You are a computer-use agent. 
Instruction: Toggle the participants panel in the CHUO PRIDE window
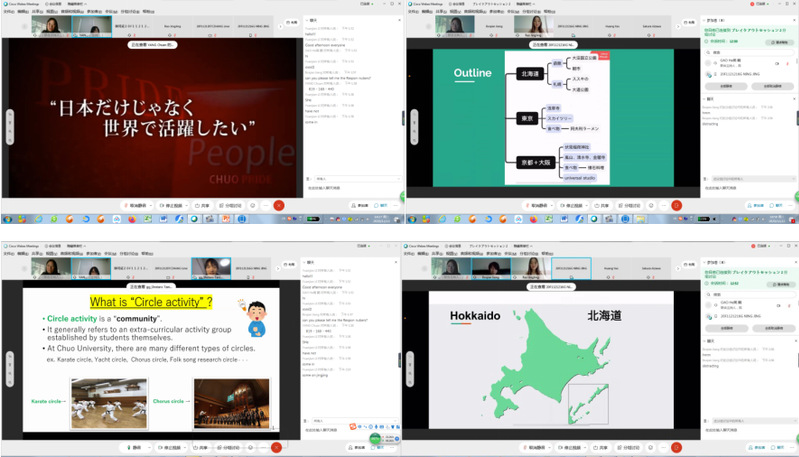click(x=361, y=205)
